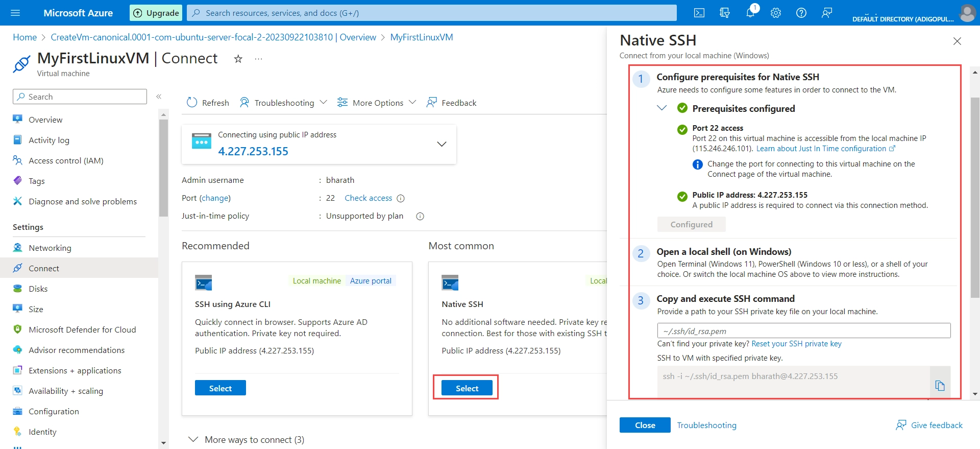Open the Troubleshooting link at panel bottom
The width and height of the screenshot is (980, 449).
[707, 425]
